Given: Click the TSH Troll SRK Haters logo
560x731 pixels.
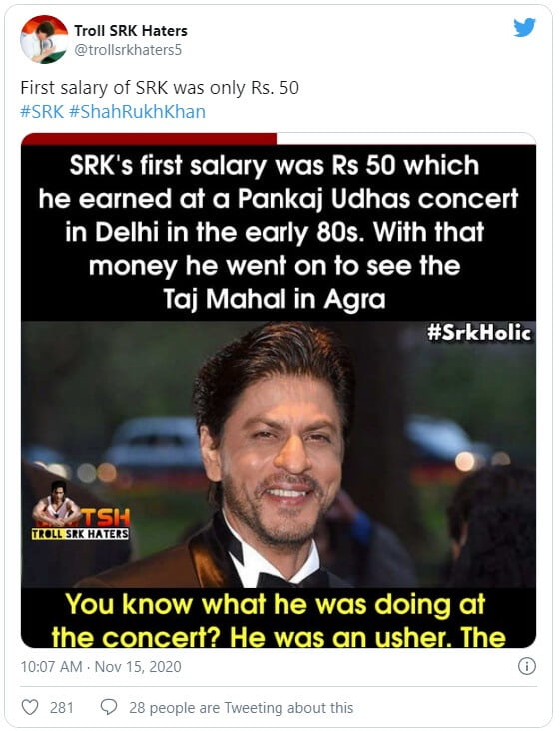Looking at the screenshot, I should point(80,511).
